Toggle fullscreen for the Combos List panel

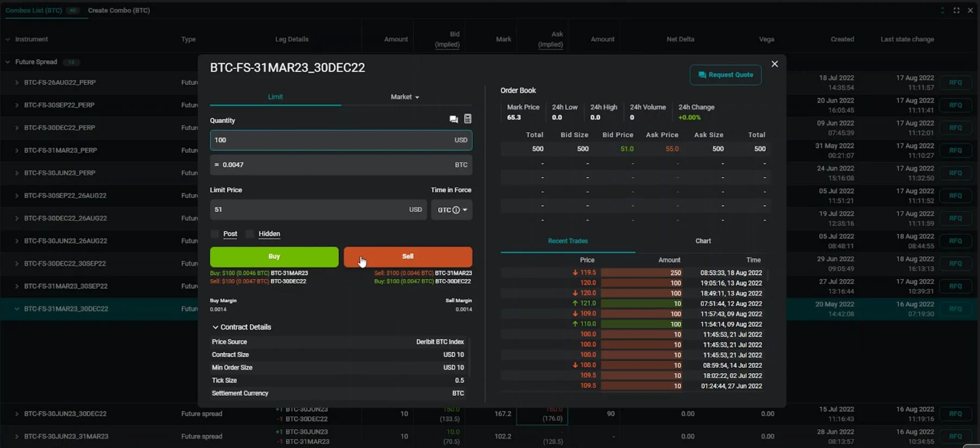957,10
